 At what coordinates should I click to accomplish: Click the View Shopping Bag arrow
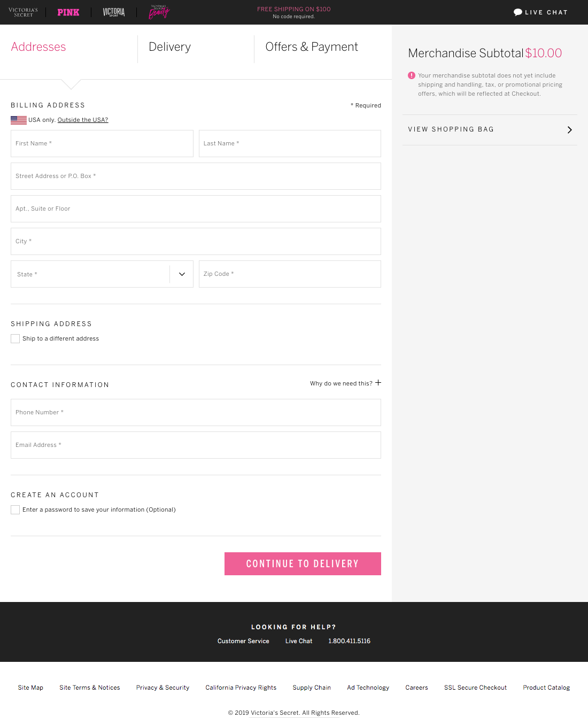[x=569, y=130]
